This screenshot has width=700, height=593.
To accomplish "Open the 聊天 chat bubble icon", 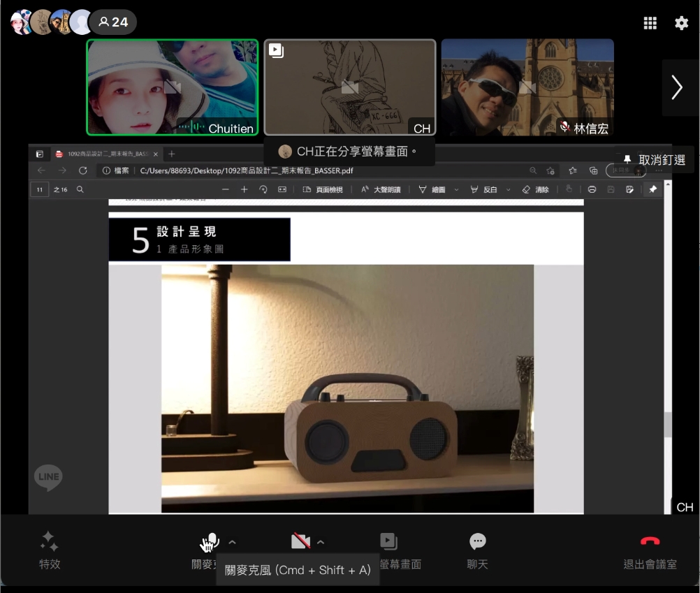I will coord(477,541).
